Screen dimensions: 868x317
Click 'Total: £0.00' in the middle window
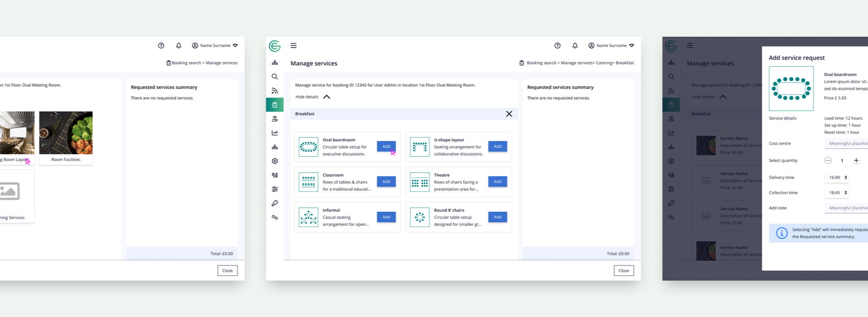[x=618, y=254]
